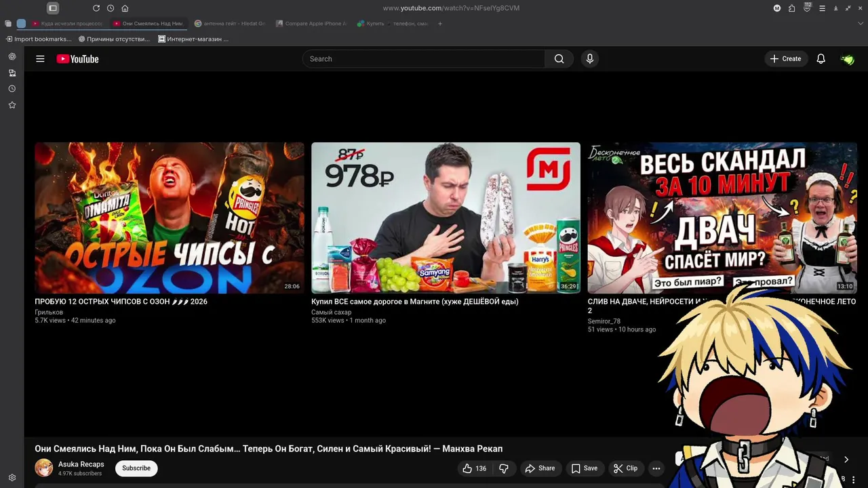Switch to the "Купить телефон" tab

pyautogui.click(x=393, y=24)
